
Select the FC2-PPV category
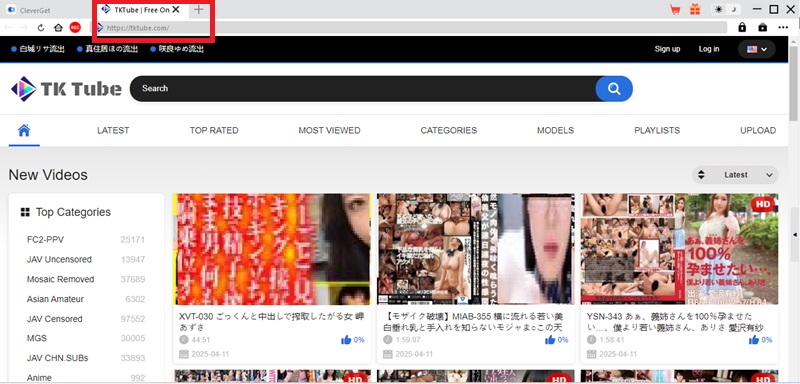[x=45, y=240]
